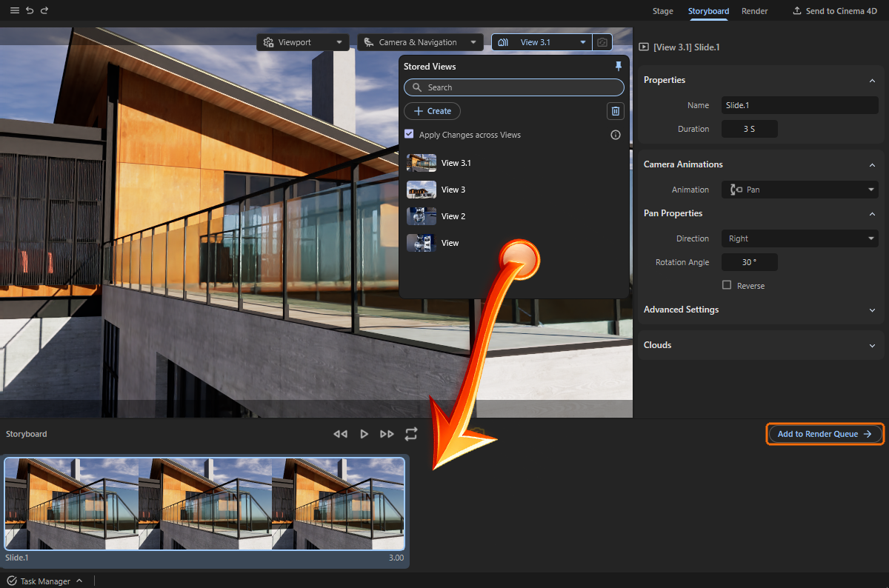Click the Duration field 3 S
Screen dimensions: 889x588
(x=749, y=129)
